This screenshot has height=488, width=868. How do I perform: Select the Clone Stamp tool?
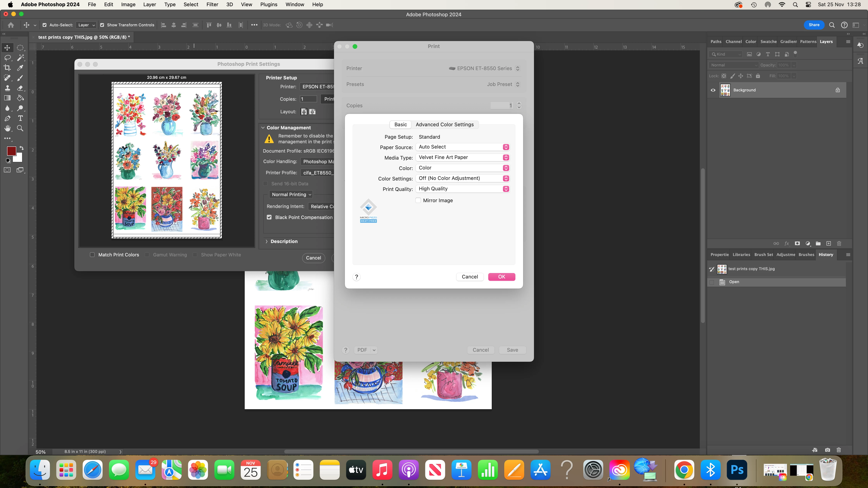(7, 88)
